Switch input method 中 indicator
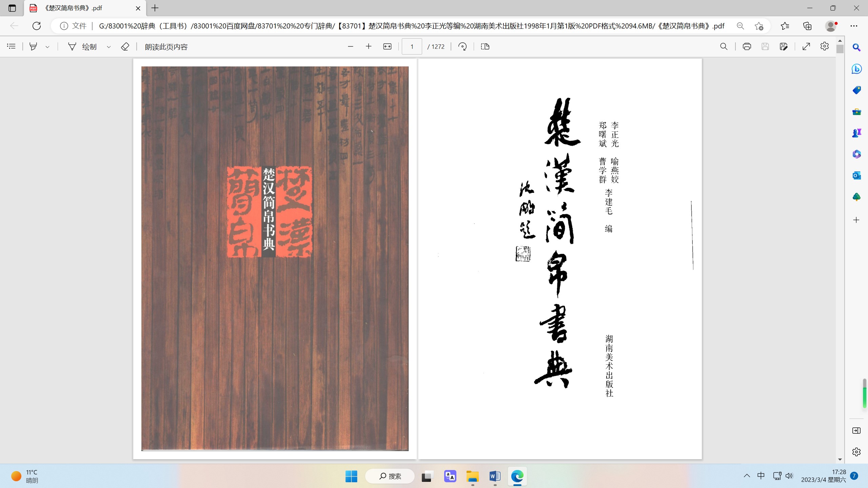This screenshot has height=488, width=868. click(761, 476)
